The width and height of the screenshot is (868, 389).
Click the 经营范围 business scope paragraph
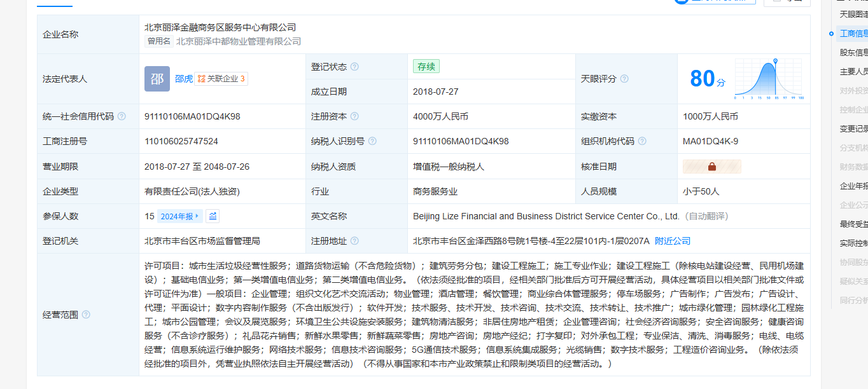tap(474, 315)
